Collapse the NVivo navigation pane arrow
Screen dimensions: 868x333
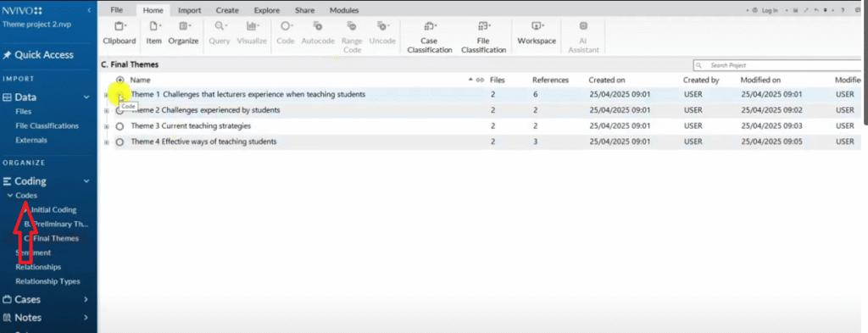click(90, 10)
